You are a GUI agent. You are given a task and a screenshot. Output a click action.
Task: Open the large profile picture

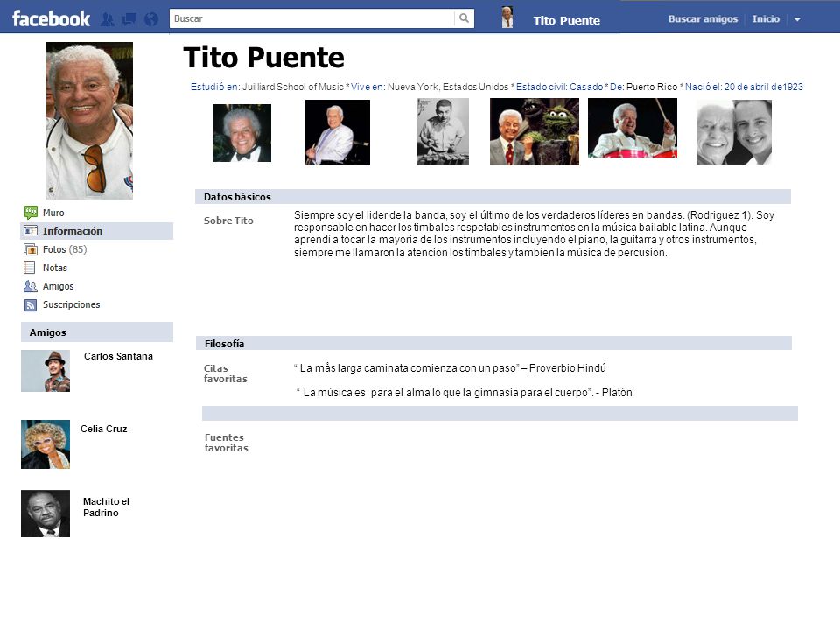89,121
